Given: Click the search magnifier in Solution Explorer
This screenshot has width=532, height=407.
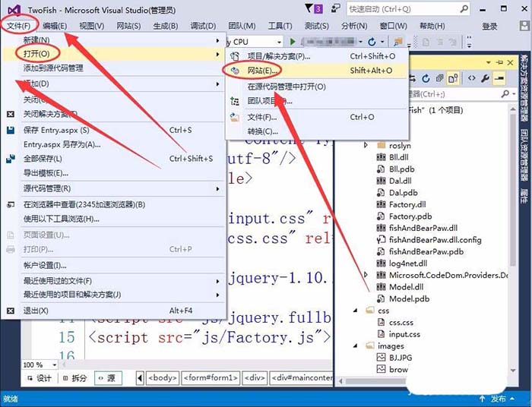Looking at the screenshot, I should [x=505, y=94].
